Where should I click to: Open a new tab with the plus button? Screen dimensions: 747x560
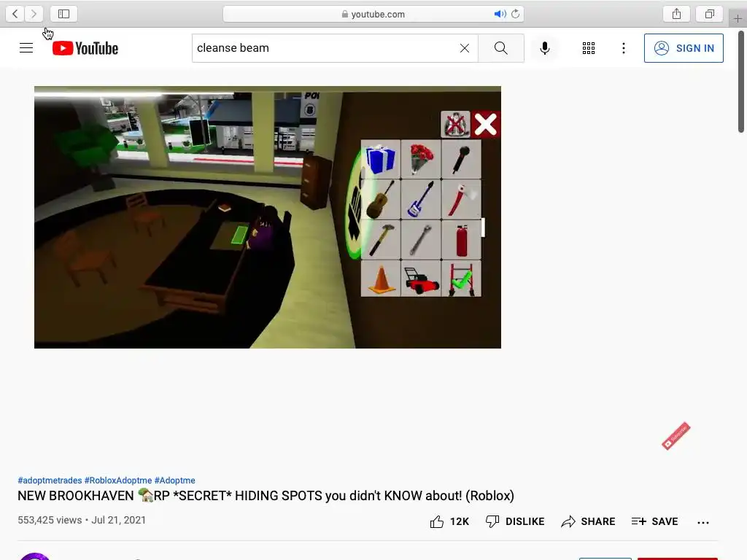pyautogui.click(x=738, y=18)
